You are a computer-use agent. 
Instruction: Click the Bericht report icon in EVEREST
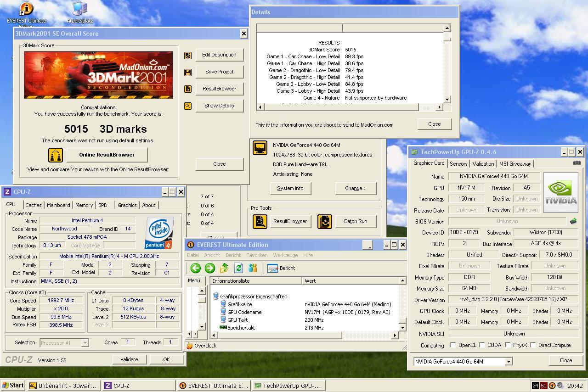[x=273, y=268]
